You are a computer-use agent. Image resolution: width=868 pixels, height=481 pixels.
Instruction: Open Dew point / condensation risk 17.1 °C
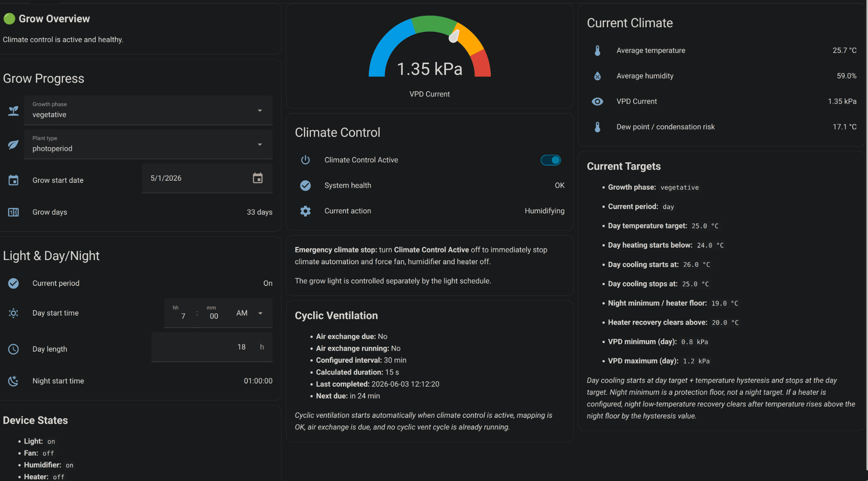722,127
